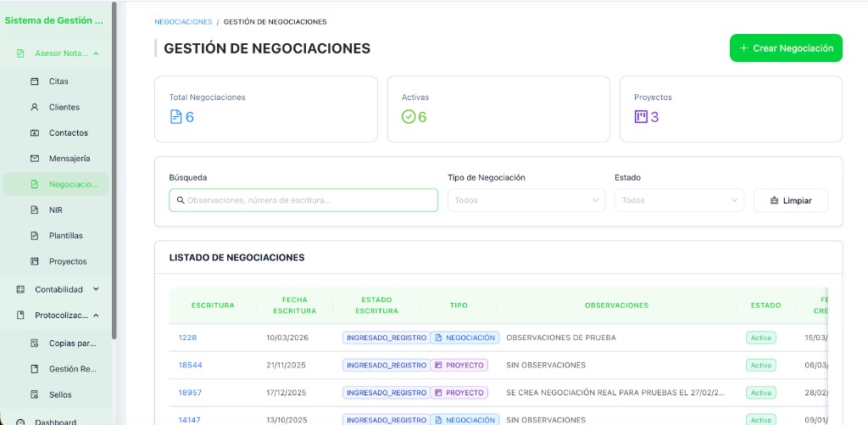
Task: Click the Proyectos board icon in sidebar
Action: point(34,261)
